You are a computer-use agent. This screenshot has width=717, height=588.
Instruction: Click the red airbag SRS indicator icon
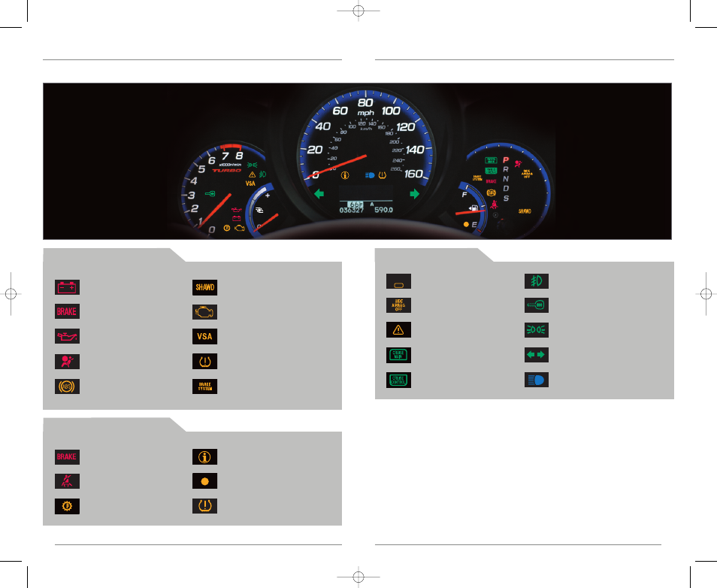[67, 362]
